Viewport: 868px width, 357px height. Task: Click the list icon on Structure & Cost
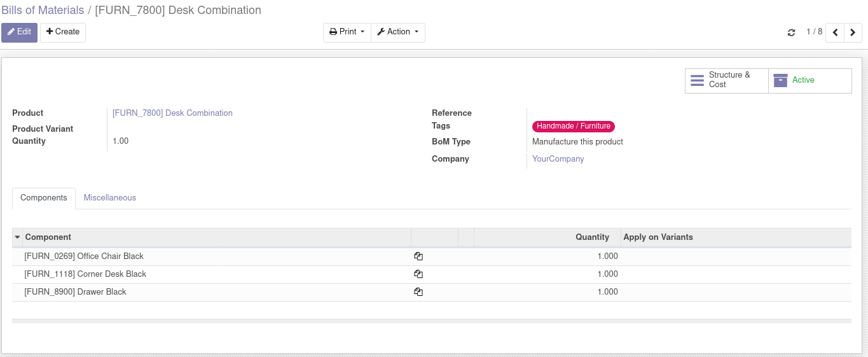click(697, 80)
